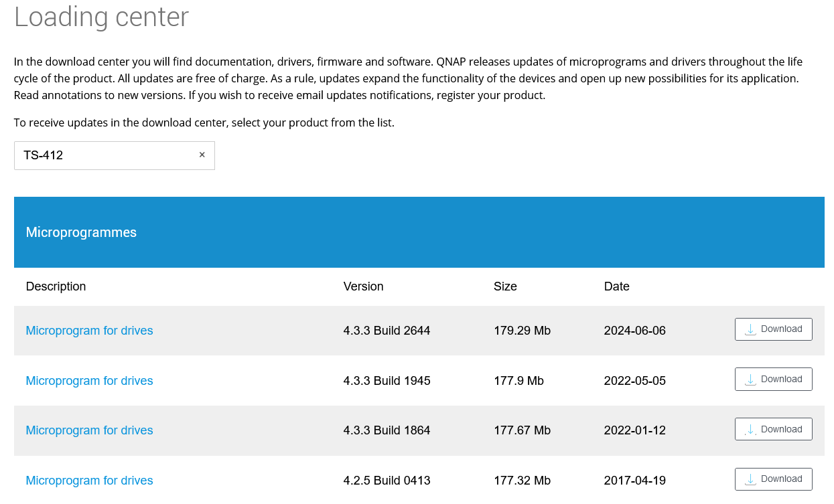Viewport: 834px width, 504px height.
Task: Download the 4.3.3 Build 2644 microprogram
Action: [x=774, y=329]
